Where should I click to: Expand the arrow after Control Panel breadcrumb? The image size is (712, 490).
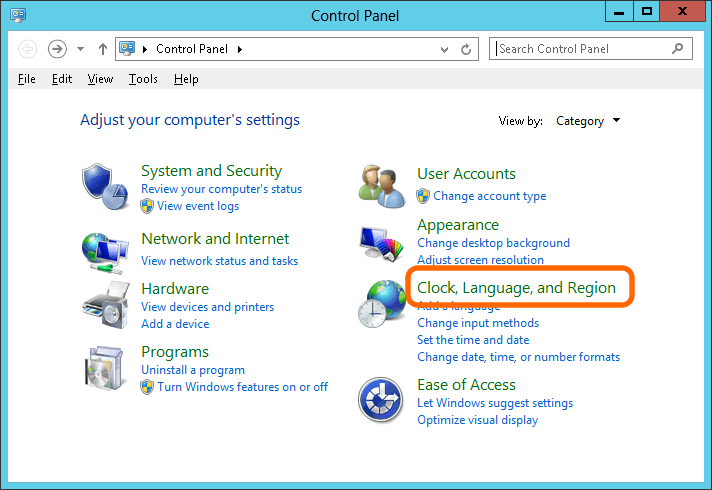(x=240, y=49)
